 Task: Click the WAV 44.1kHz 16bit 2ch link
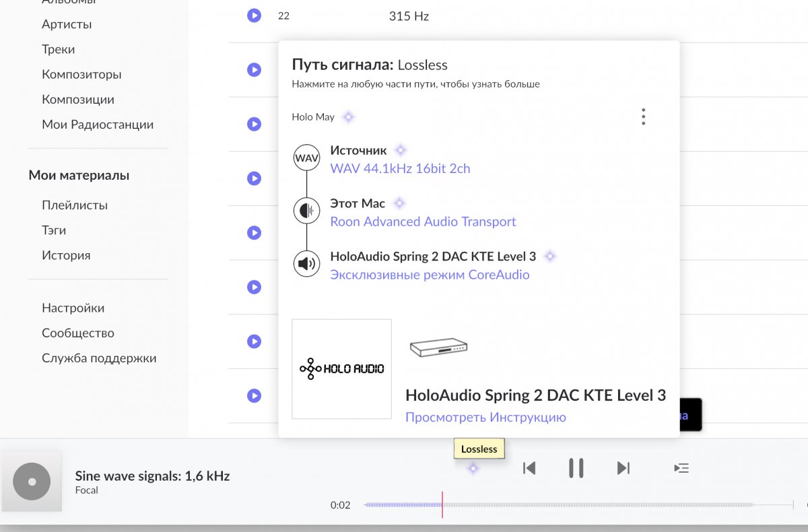point(400,169)
